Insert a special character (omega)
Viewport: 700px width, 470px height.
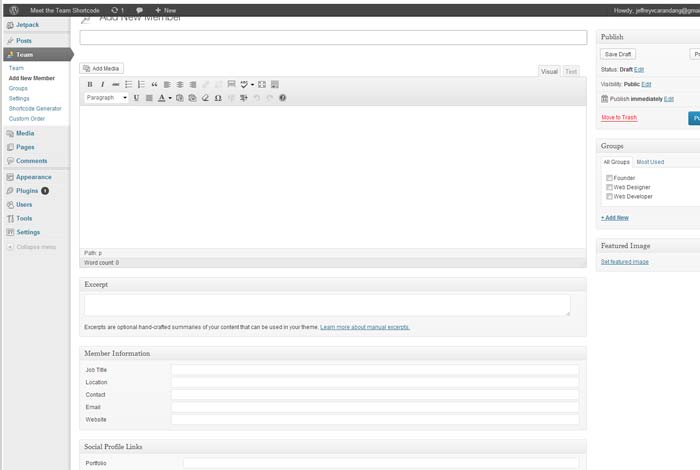tap(218, 98)
